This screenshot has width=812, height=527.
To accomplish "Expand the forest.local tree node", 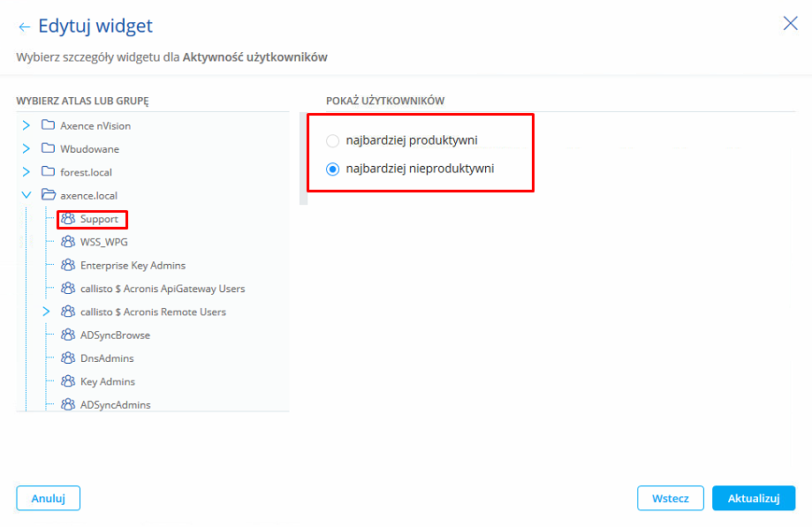I will point(27,172).
